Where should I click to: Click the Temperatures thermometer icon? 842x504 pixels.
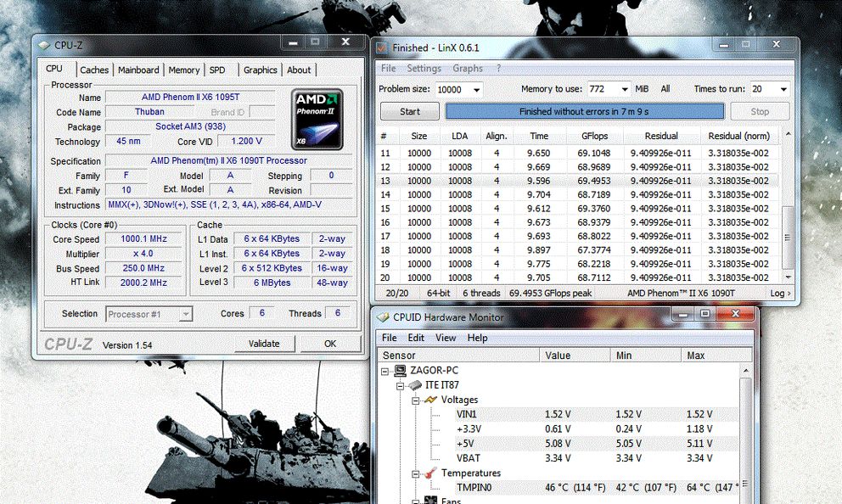click(x=430, y=473)
